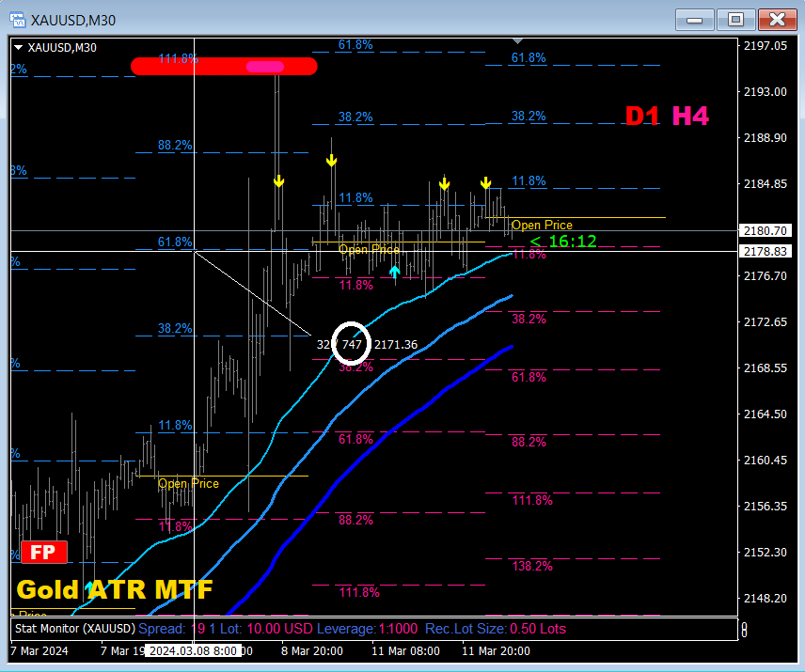Click the 2197.05 price scale label
805x672 pixels.
(766, 46)
